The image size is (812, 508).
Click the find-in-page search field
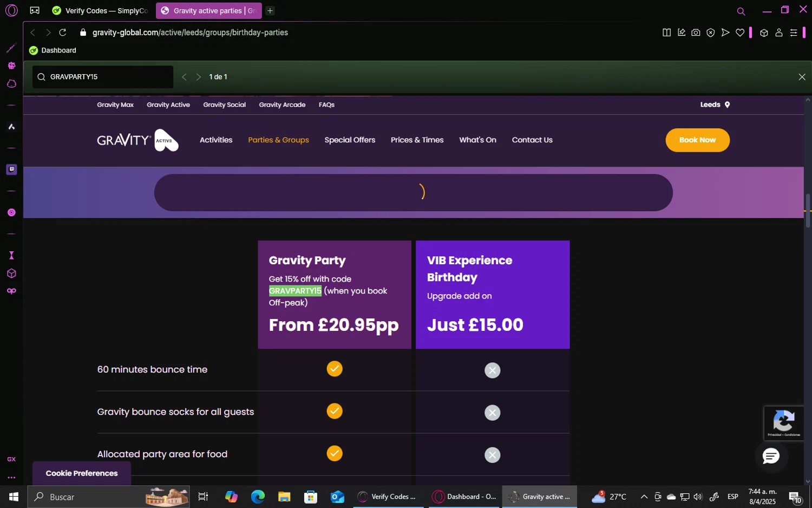[103, 77]
